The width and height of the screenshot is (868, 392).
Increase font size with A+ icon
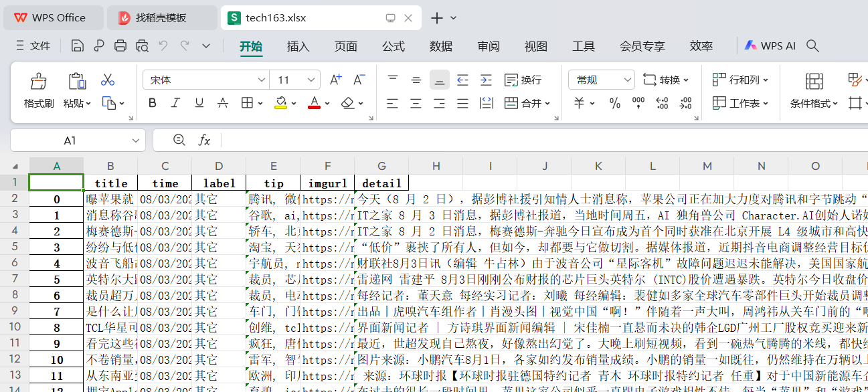click(x=336, y=80)
